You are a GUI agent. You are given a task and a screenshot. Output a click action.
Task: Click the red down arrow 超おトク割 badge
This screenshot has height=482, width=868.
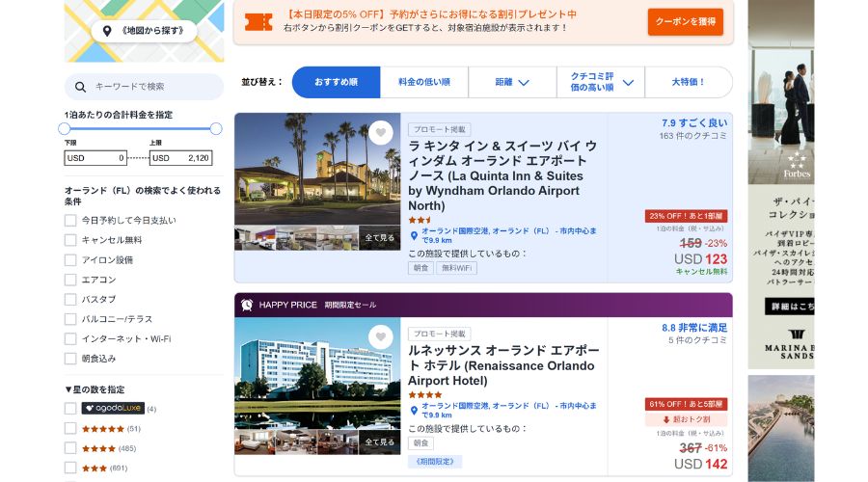(686, 419)
